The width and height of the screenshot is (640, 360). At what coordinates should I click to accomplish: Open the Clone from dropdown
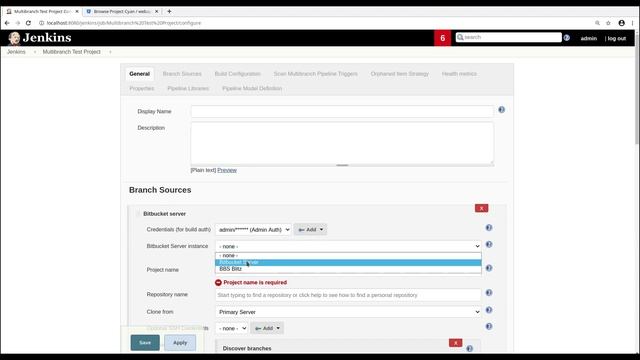click(x=348, y=312)
